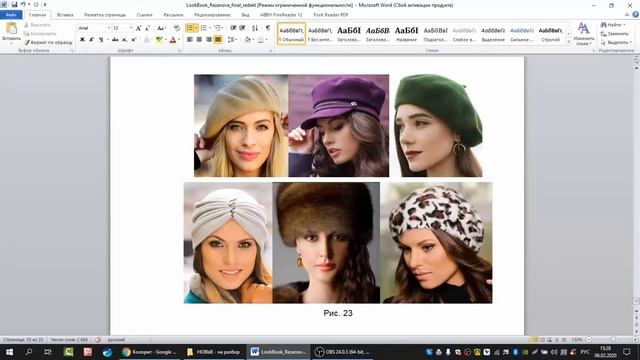
Task: Click the sort (А-Я) icon
Action: point(255,28)
